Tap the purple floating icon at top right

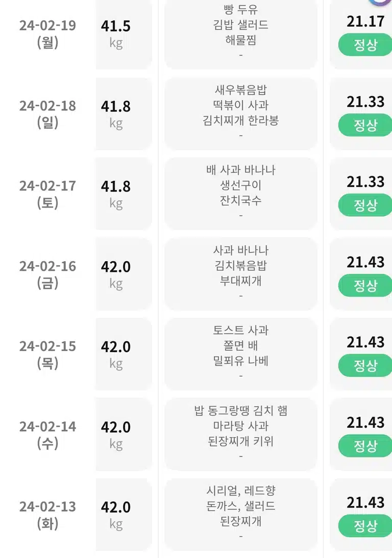click(x=380, y=3)
